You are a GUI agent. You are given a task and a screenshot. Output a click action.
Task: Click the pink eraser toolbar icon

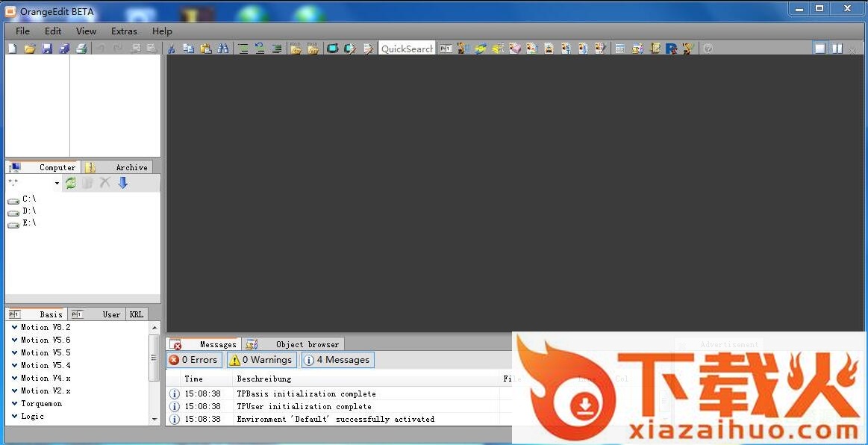[x=515, y=49]
